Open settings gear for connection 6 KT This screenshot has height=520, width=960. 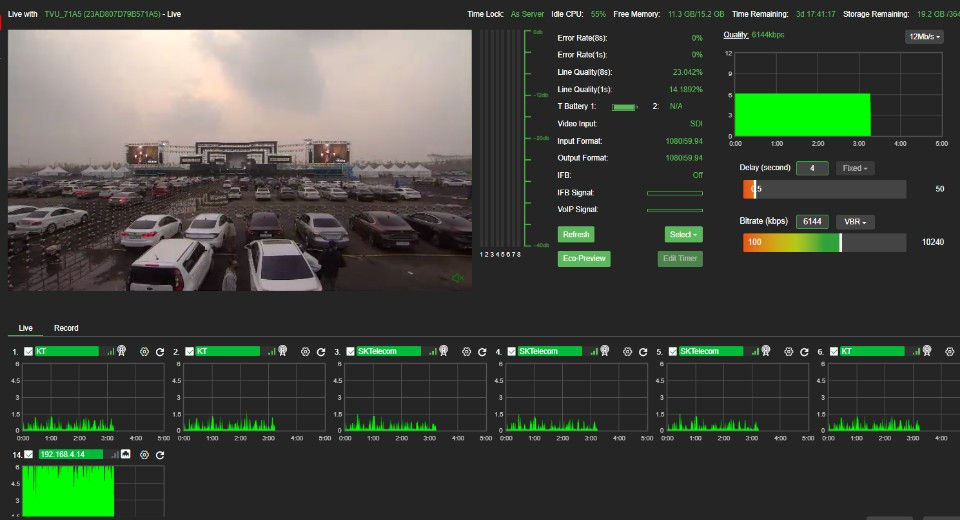(950, 352)
